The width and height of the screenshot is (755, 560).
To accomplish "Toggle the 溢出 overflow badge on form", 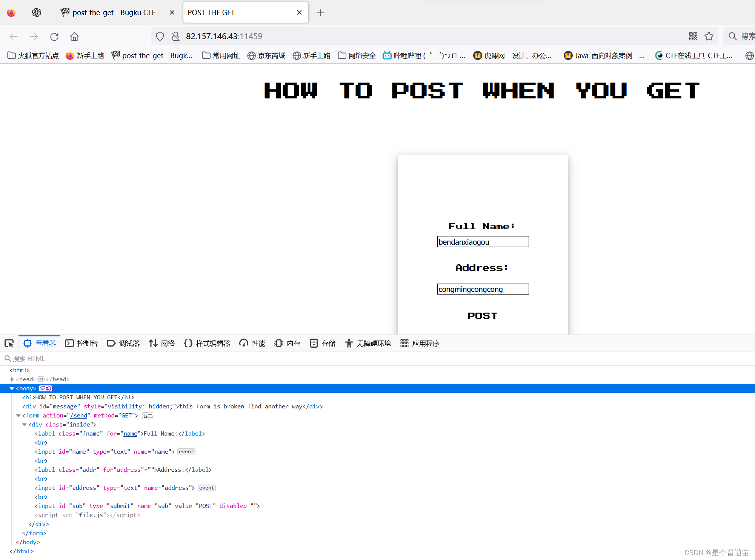I will click(x=148, y=416).
